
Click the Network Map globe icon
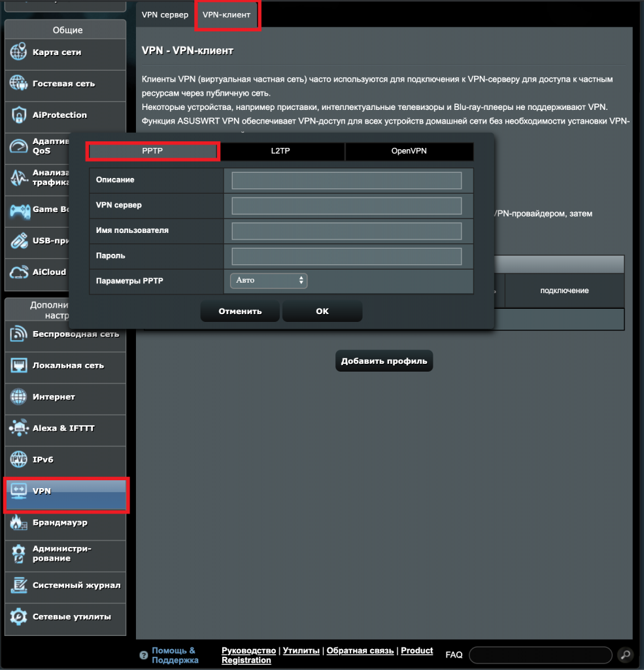tap(18, 52)
